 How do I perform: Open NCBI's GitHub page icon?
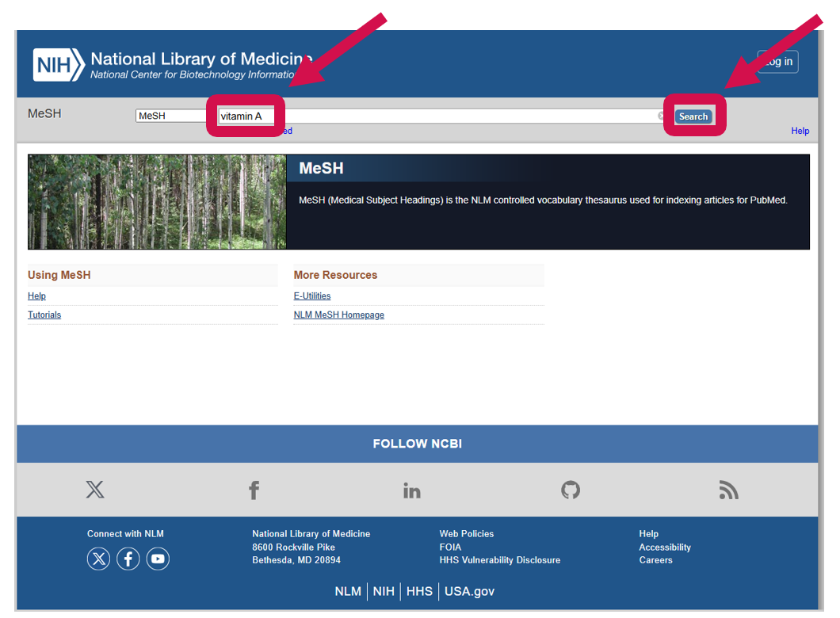point(571,490)
